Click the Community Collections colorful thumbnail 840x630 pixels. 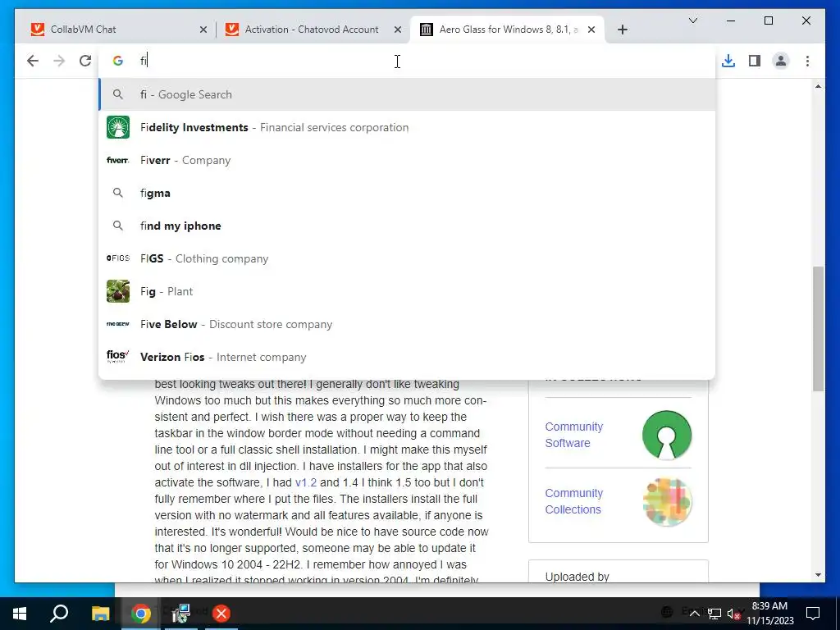coord(667,501)
